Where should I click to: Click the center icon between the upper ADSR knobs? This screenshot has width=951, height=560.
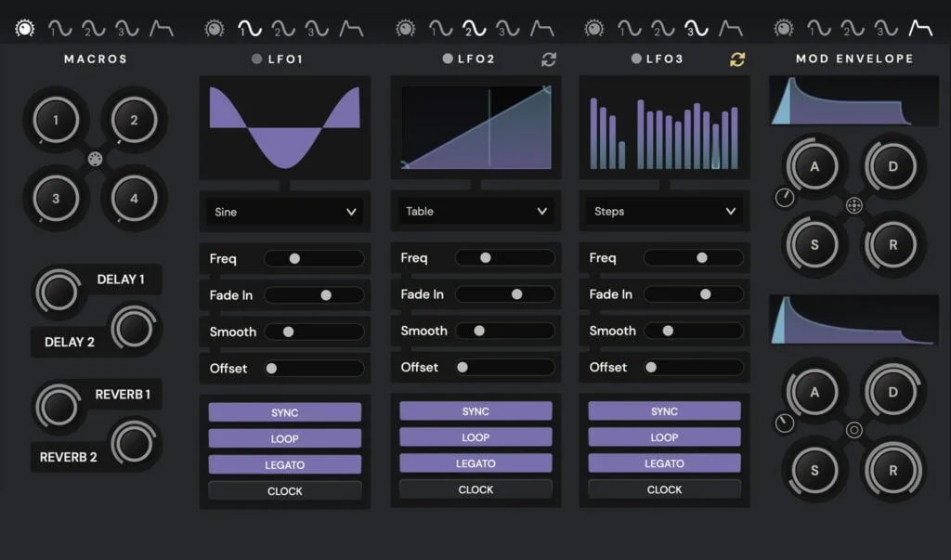coord(854,205)
